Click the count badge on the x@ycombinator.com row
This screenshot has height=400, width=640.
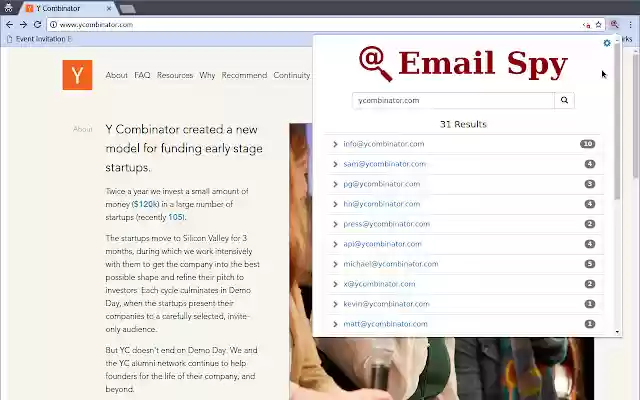(589, 284)
